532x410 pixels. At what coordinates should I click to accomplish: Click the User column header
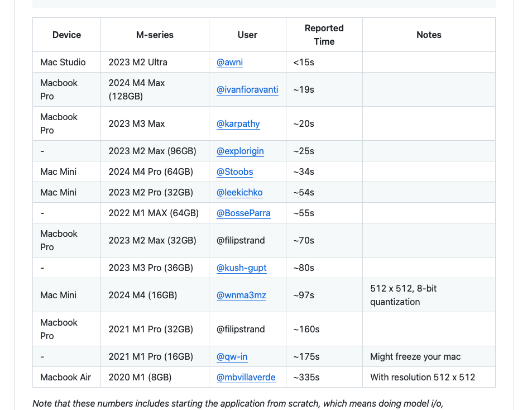click(247, 35)
